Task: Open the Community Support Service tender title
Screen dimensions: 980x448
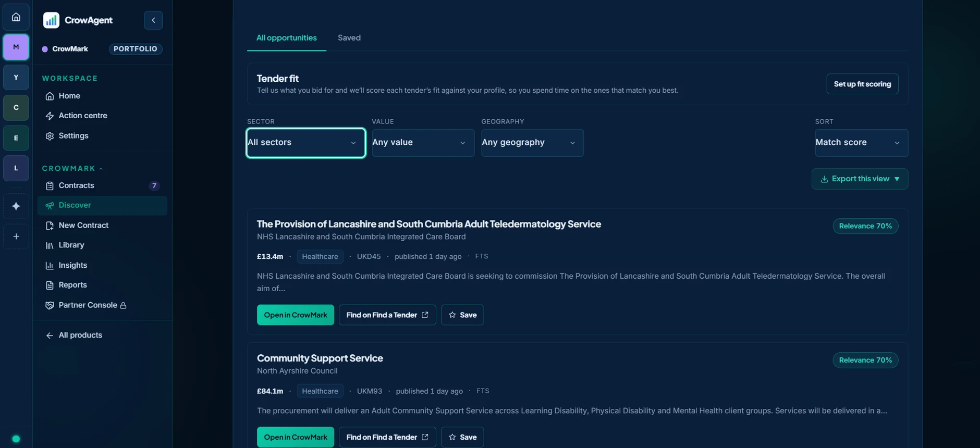Action: (320, 358)
